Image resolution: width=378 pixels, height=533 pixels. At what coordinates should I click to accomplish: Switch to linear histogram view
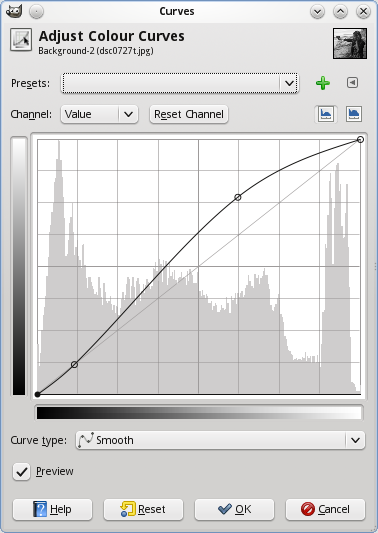coord(326,114)
